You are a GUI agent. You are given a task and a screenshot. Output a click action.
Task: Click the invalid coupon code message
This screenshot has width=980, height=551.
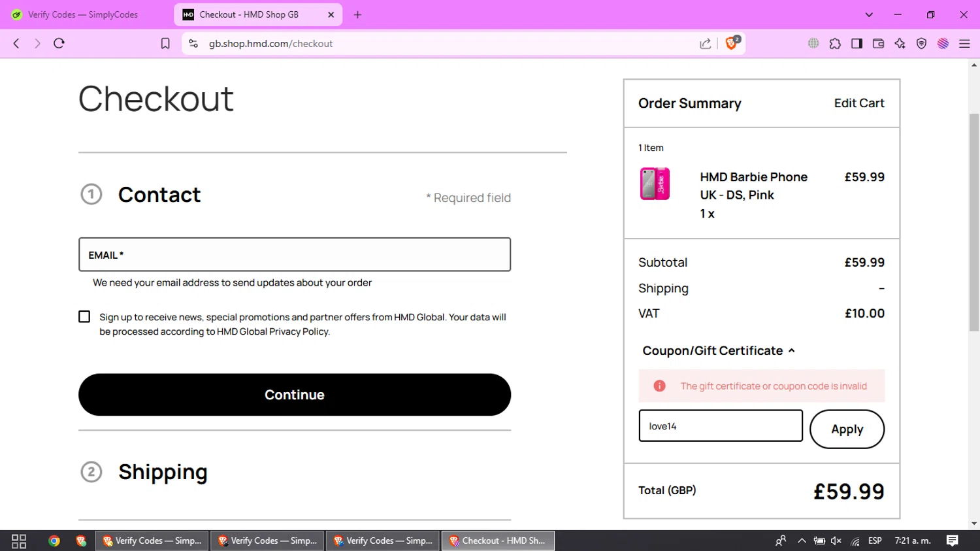click(x=774, y=386)
